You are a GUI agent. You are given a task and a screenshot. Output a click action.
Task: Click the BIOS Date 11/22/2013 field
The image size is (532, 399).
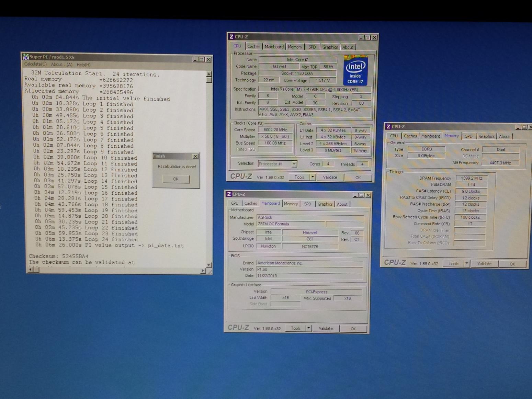309,276
